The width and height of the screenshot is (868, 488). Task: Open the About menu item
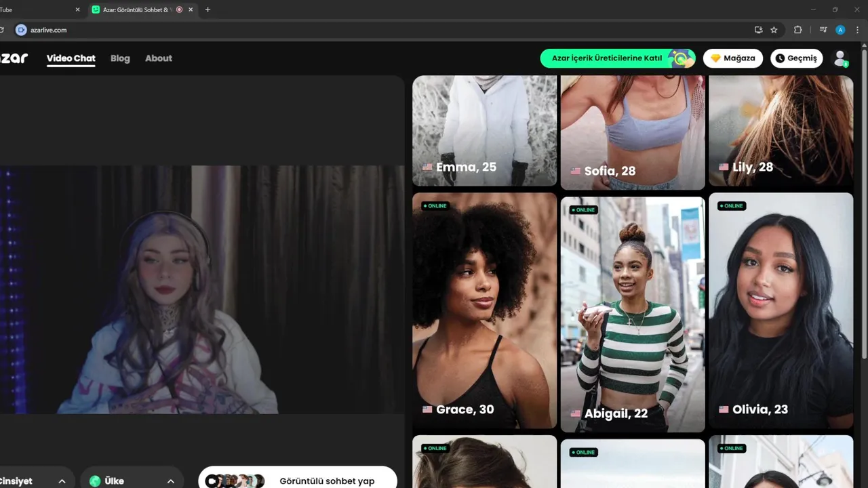pyautogui.click(x=159, y=58)
